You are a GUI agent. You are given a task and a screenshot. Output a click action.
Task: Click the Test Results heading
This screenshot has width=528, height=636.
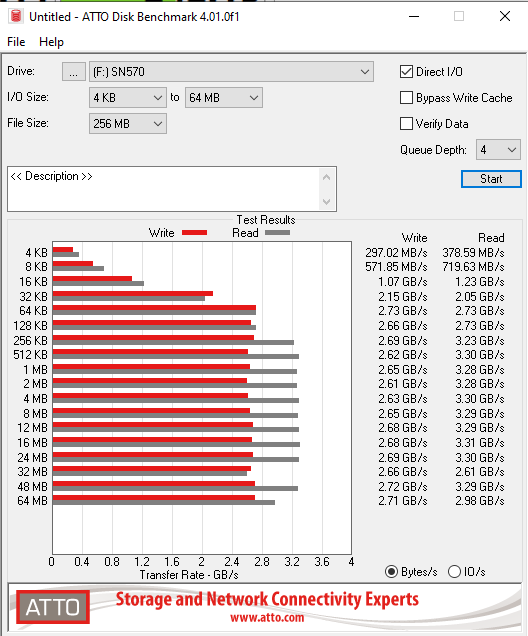pos(266,220)
